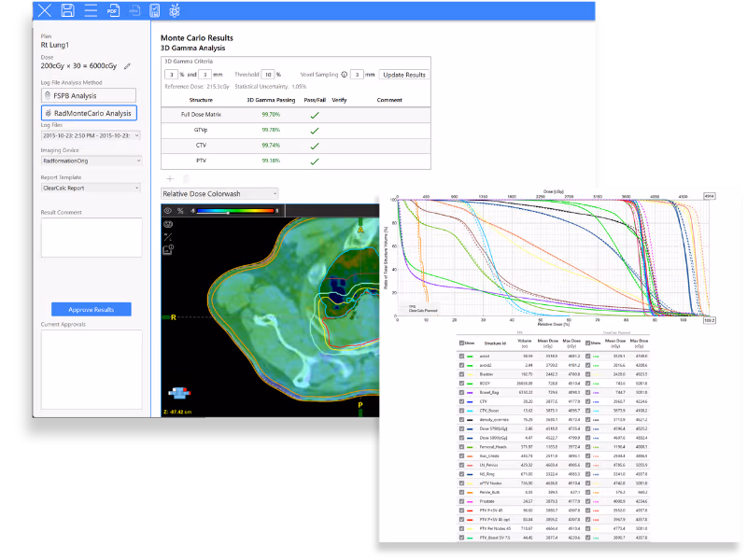747x560 pixels.
Task: Add a structure with the plus icon
Action: coord(170,178)
